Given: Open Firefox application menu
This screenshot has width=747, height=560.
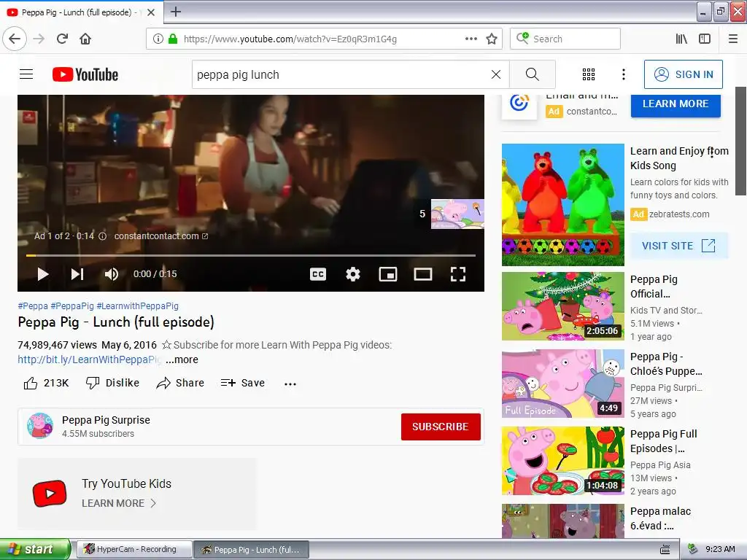Looking at the screenshot, I should coord(733,39).
